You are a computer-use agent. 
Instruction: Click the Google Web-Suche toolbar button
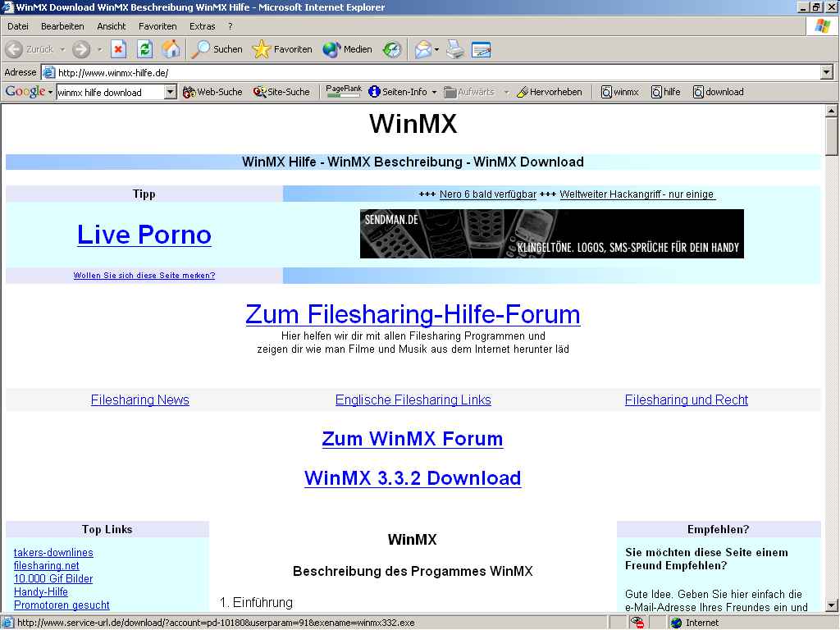[212, 92]
